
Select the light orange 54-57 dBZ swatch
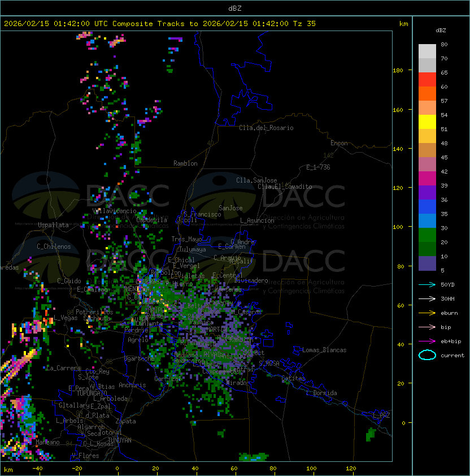pyautogui.click(x=427, y=108)
